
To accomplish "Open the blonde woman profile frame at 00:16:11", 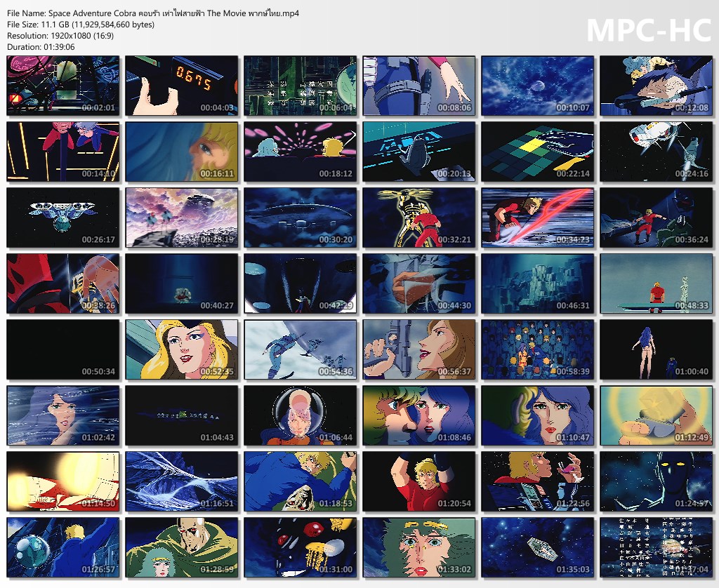I will coord(182,152).
